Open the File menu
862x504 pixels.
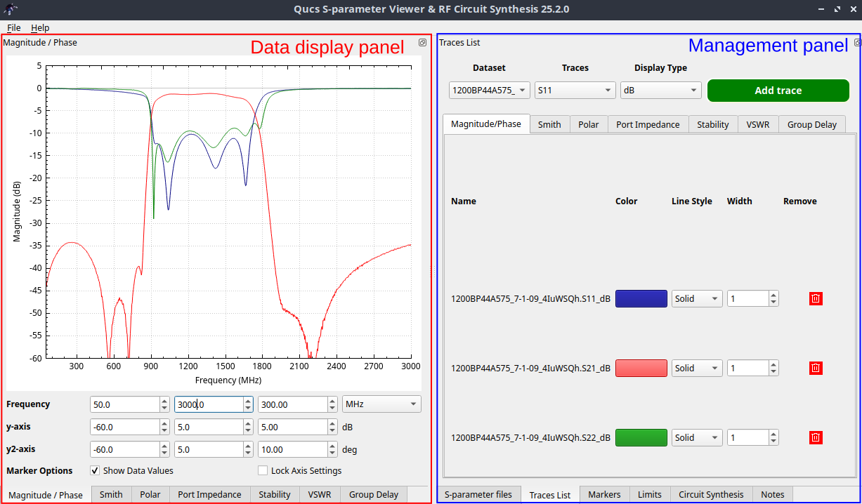pyautogui.click(x=13, y=27)
